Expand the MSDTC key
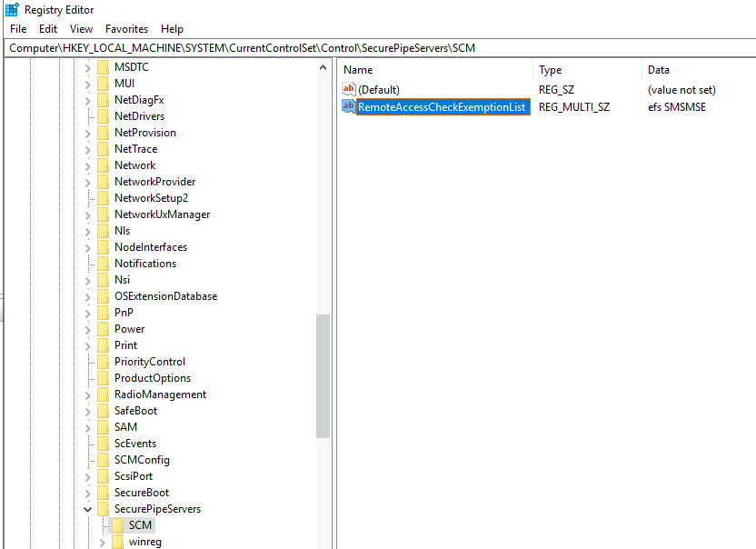Screen dimensions: 756x549 (x=88, y=68)
